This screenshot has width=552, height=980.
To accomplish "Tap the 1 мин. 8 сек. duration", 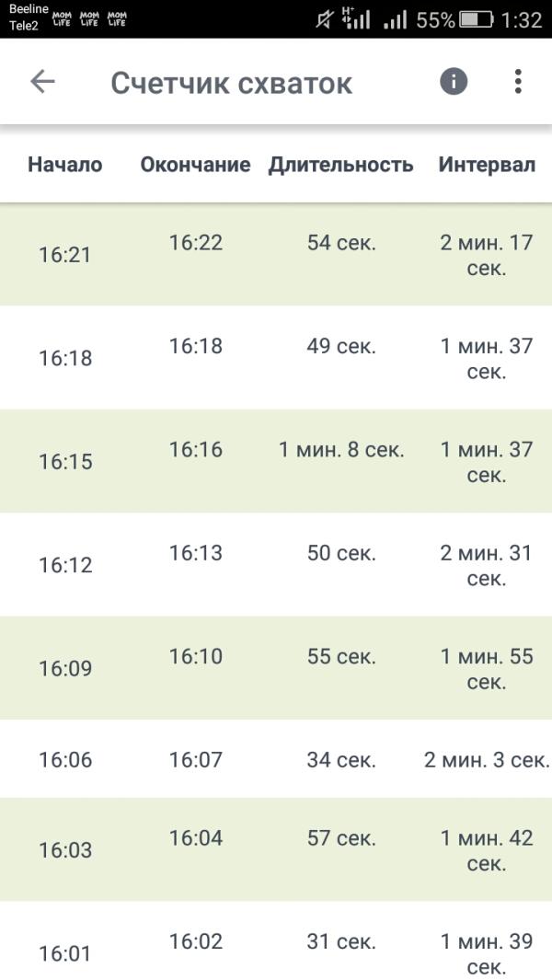I will point(341,449).
